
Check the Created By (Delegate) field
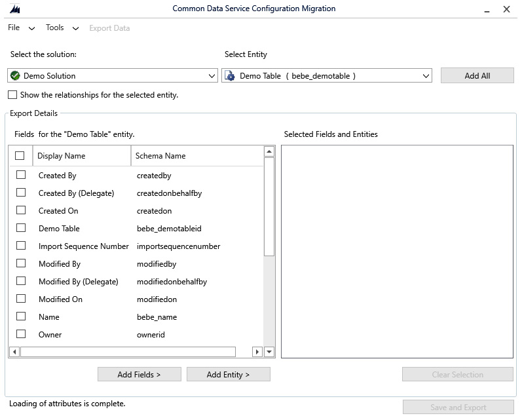(21, 193)
